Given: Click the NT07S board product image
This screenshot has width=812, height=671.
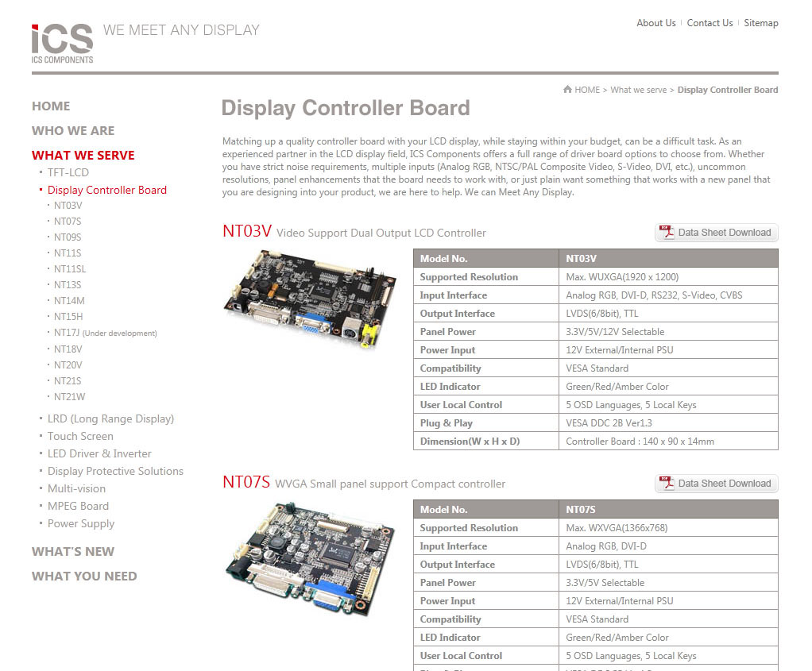Looking at the screenshot, I should [311, 559].
